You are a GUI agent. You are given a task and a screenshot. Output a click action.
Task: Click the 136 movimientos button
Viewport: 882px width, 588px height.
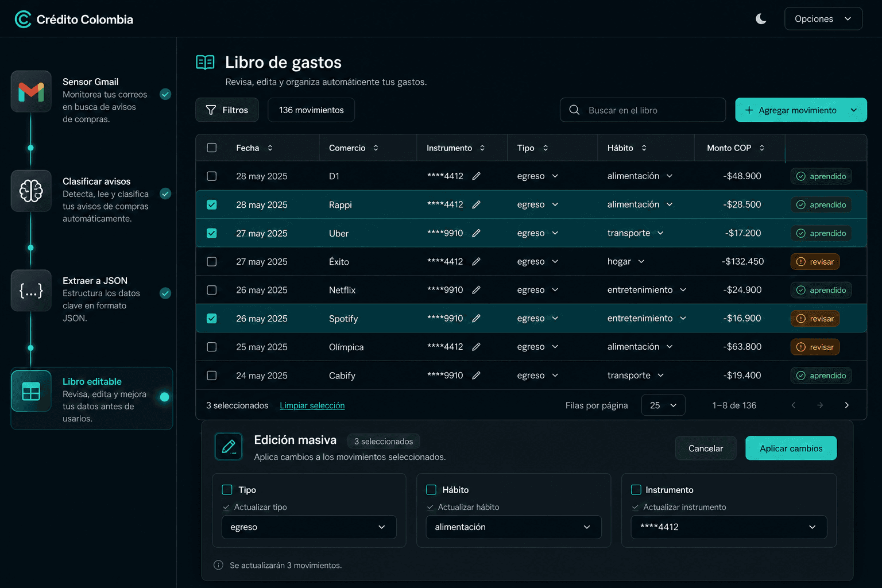pos(311,110)
